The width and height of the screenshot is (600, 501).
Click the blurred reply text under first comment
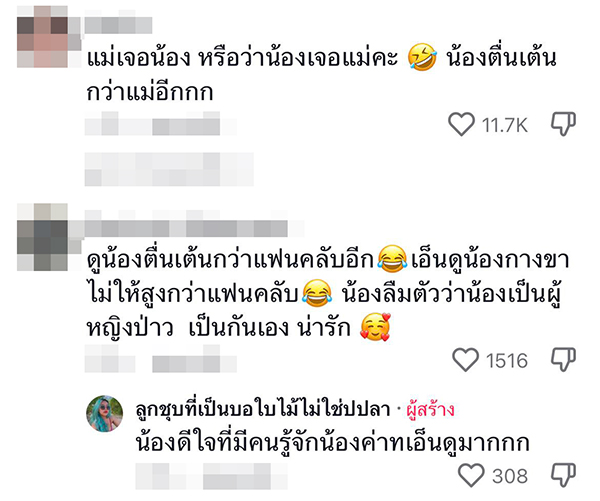[161, 124]
